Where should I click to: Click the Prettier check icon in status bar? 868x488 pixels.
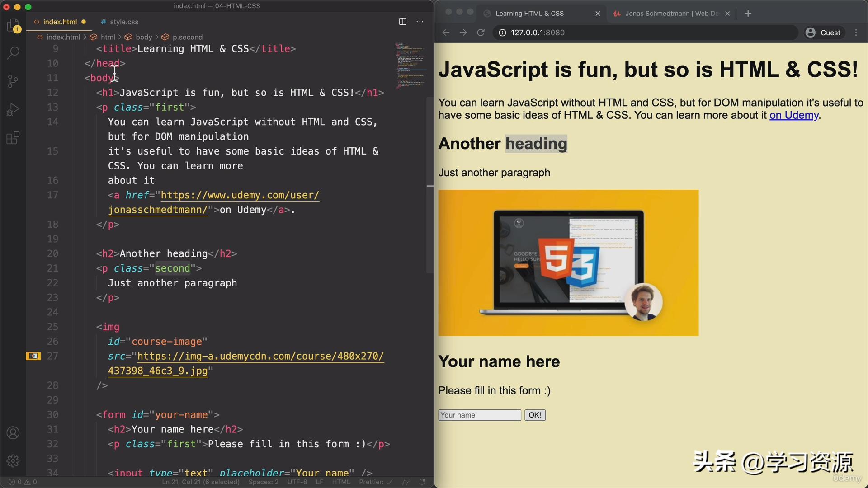[390, 482]
